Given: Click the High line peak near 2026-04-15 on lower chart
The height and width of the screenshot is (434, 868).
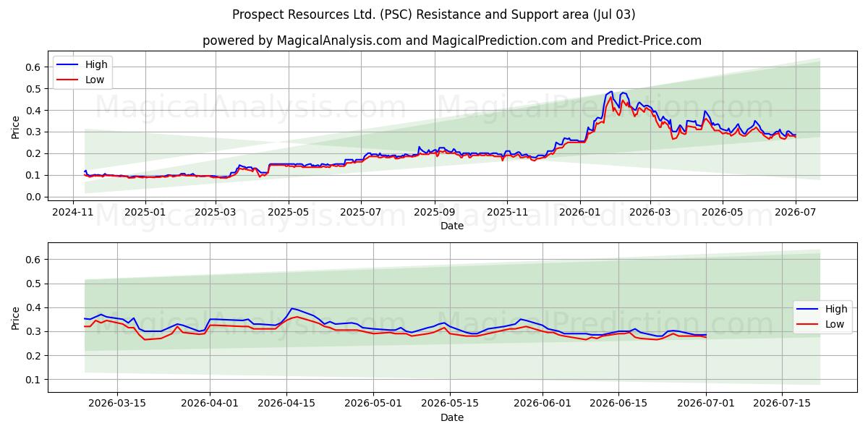Looking at the screenshot, I should pos(292,308).
